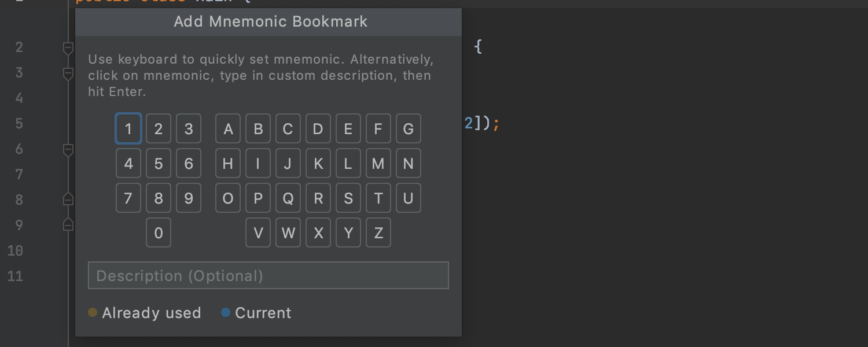Screen dimensions: 868x347
Task: Collapse the code fold at line 2
Action: pos(68,47)
